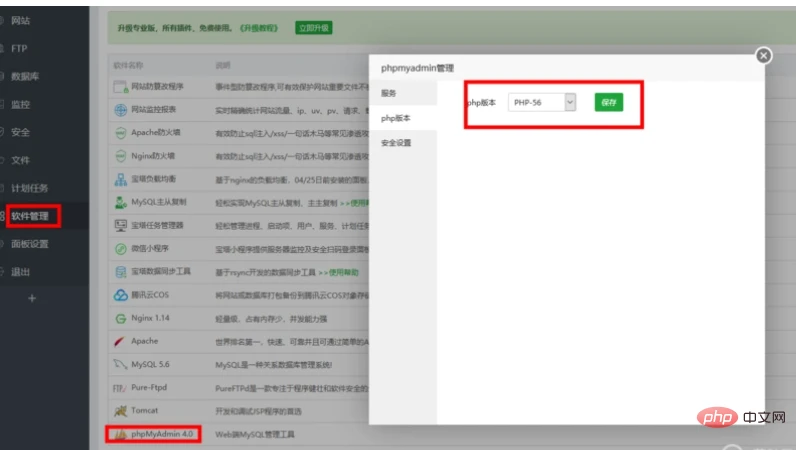796x450 pixels.
Task: Click the phpMyAdmin 4.0 name
Action: (x=162, y=434)
